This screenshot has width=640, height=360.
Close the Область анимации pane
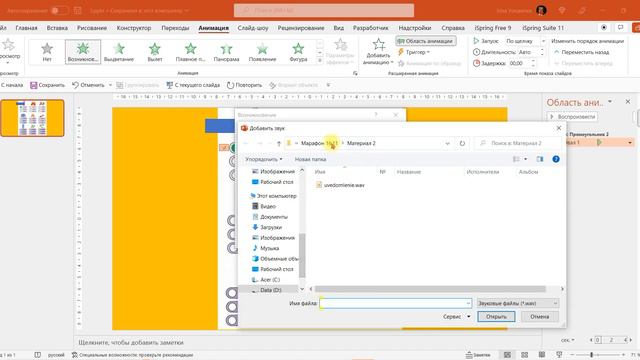click(x=628, y=102)
